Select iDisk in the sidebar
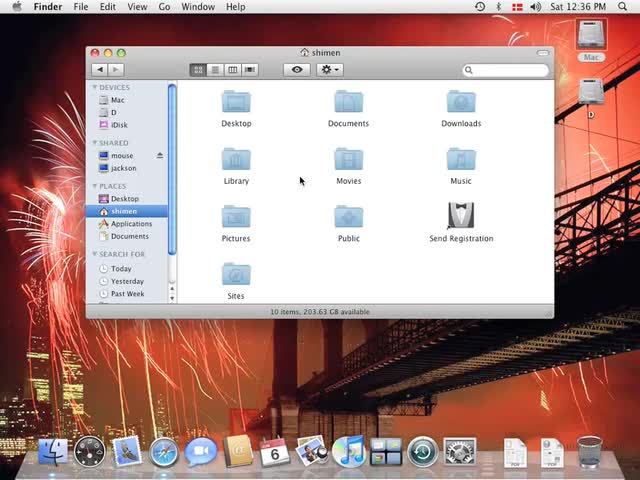The width and height of the screenshot is (640, 480). (127, 125)
